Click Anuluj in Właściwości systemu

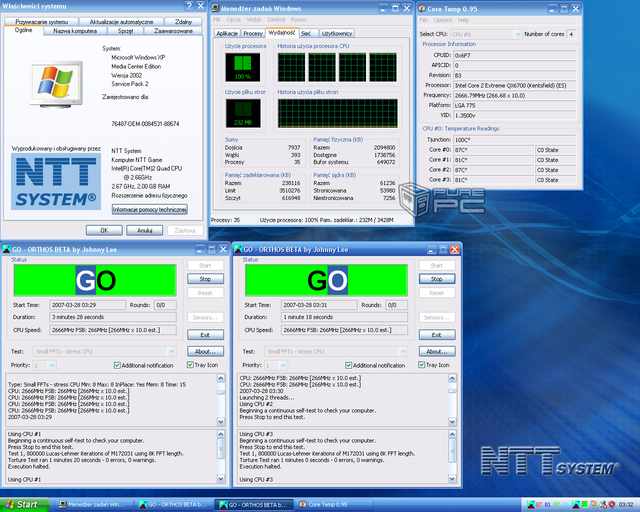(x=144, y=230)
